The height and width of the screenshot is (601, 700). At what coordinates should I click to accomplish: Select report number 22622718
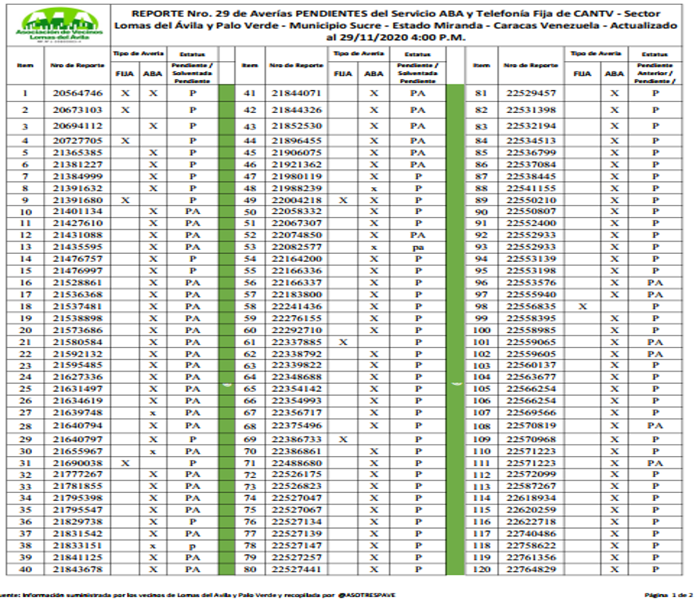(x=531, y=521)
